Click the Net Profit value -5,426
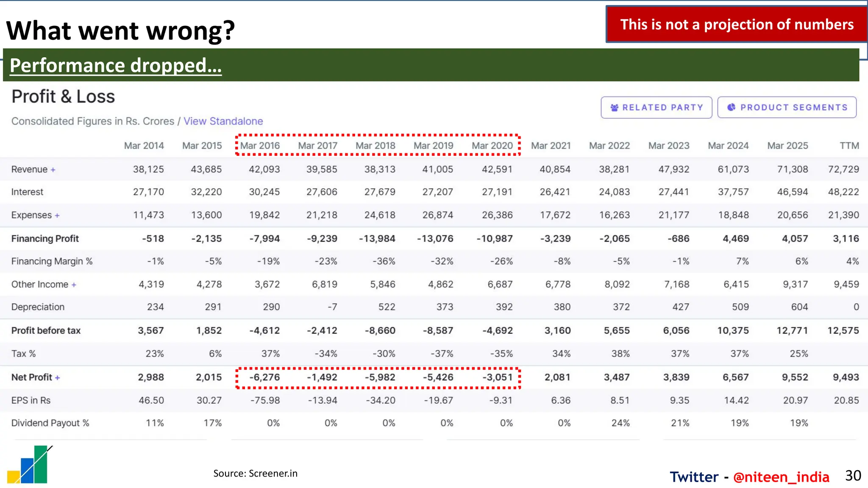 [438, 377]
